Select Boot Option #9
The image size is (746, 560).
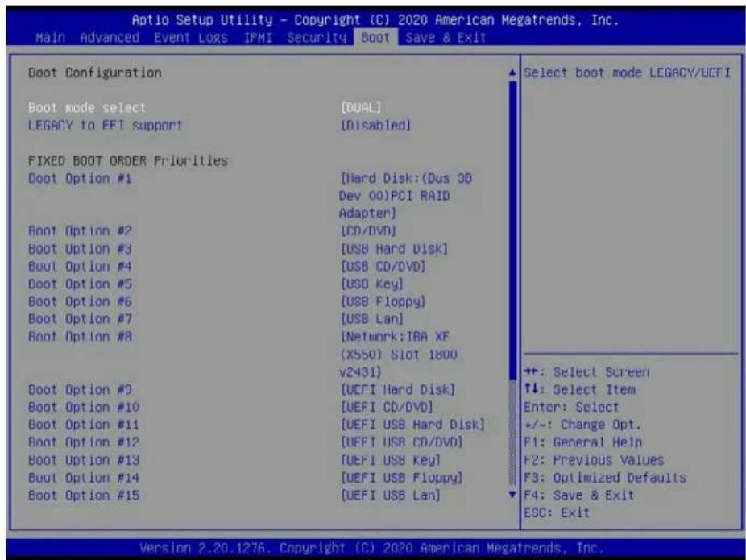80,390
